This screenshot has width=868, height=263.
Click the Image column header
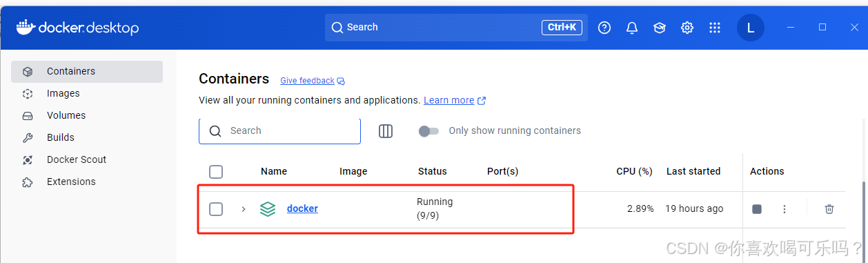tap(353, 171)
